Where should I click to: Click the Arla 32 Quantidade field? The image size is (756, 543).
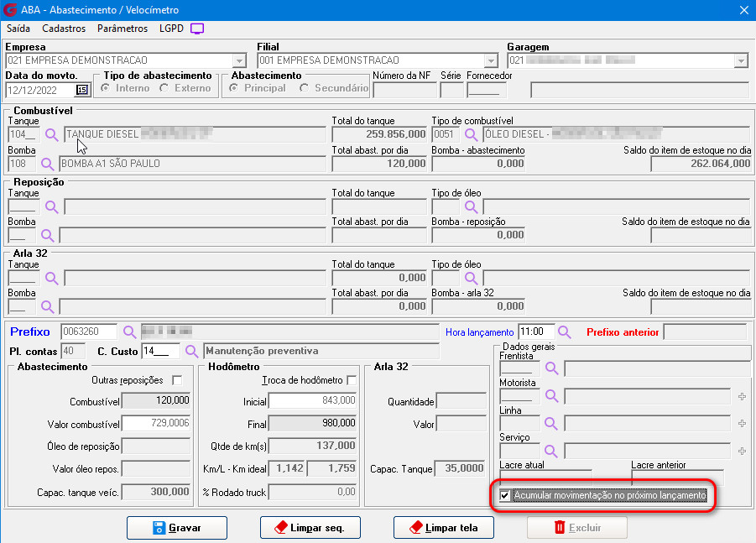(x=461, y=400)
